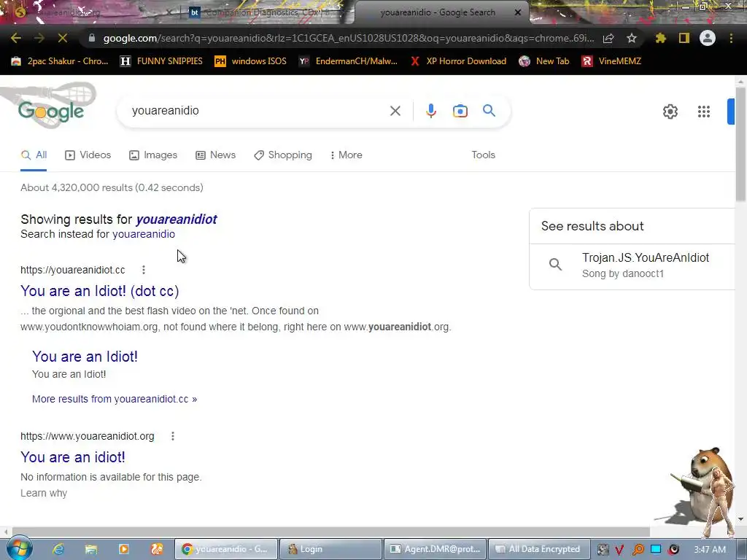Click the padlock site info icon

click(x=91, y=38)
